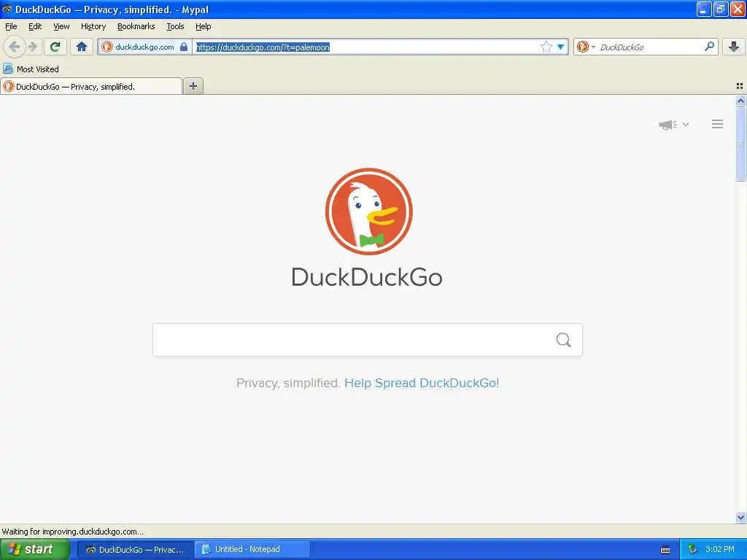This screenshot has width=747, height=560.
Task: Click the DuckDuckGo wordmark text
Action: click(367, 277)
